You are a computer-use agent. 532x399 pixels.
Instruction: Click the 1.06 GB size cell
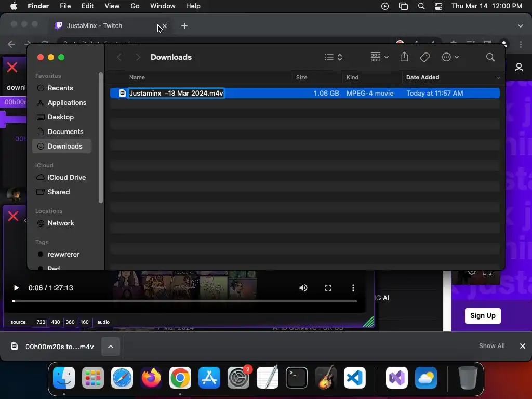pyautogui.click(x=326, y=93)
